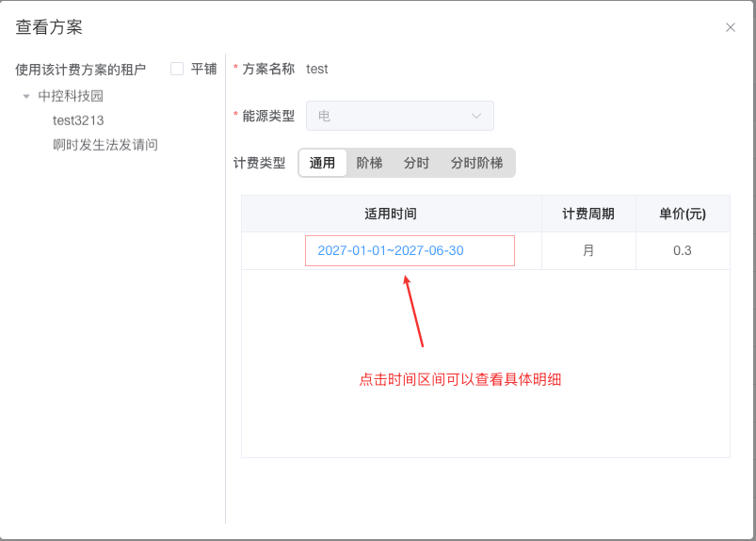The height and width of the screenshot is (541, 756).
Task: Click the 查看方案 dialog title
Action: click(x=49, y=27)
